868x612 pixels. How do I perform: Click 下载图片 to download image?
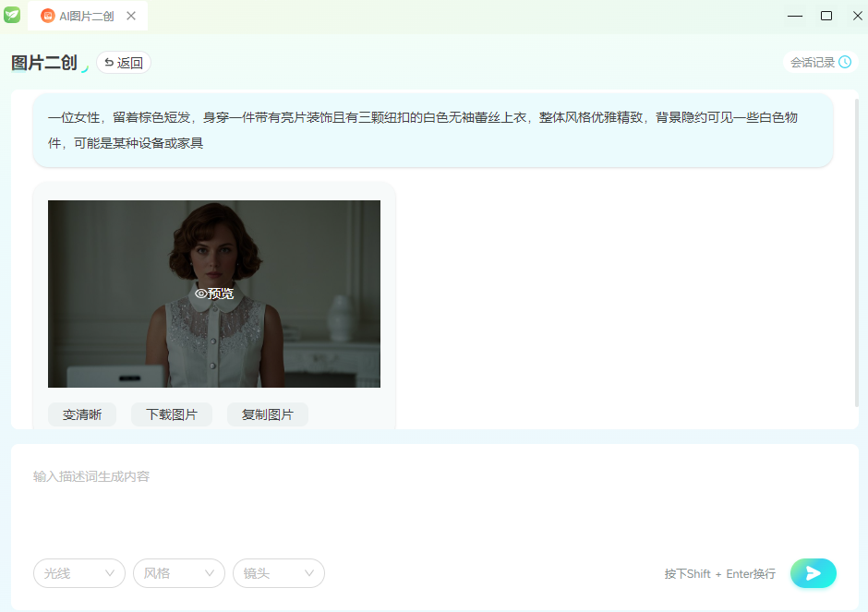pyautogui.click(x=172, y=414)
